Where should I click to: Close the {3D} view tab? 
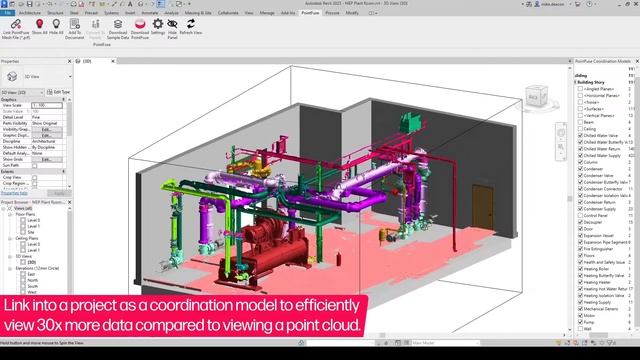pyautogui.click(x=113, y=61)
